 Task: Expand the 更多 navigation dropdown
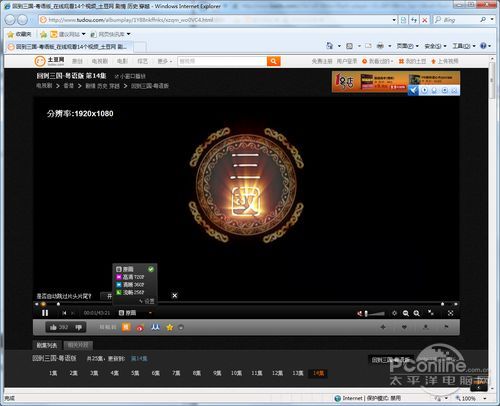coord(165,61)
